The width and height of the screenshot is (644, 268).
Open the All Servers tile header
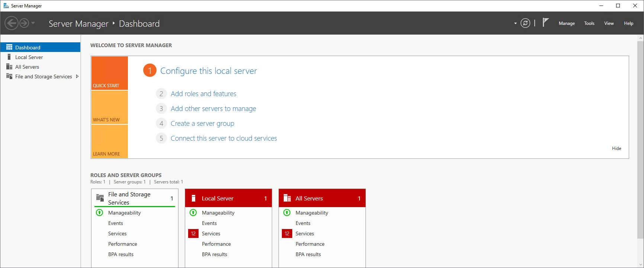(x=322, y=198)
